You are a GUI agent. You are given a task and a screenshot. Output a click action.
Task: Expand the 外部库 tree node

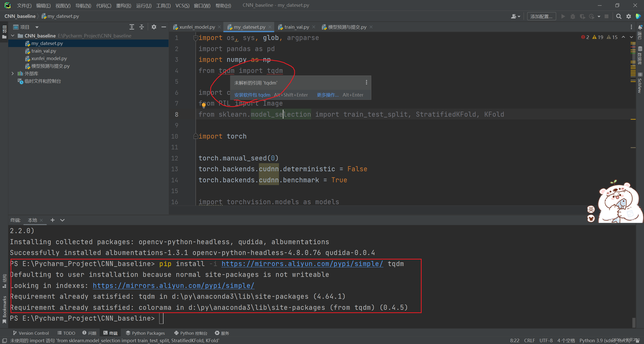(x=13, y=73)
